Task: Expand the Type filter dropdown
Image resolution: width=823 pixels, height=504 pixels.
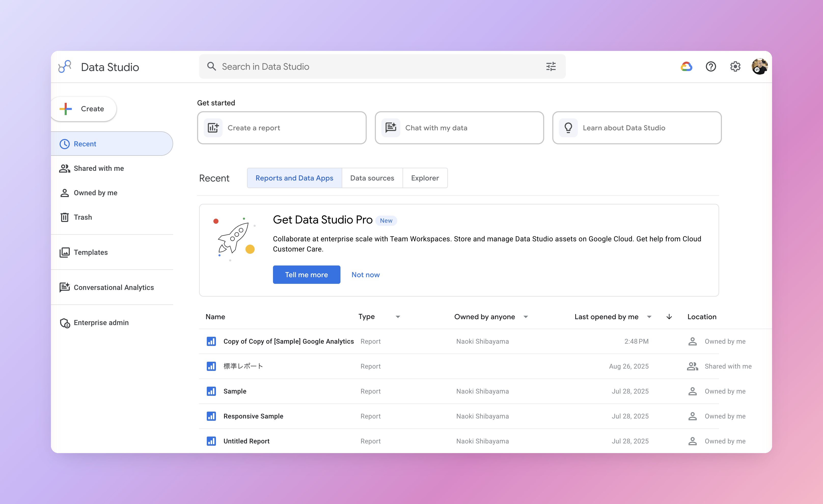Action: 398,317
